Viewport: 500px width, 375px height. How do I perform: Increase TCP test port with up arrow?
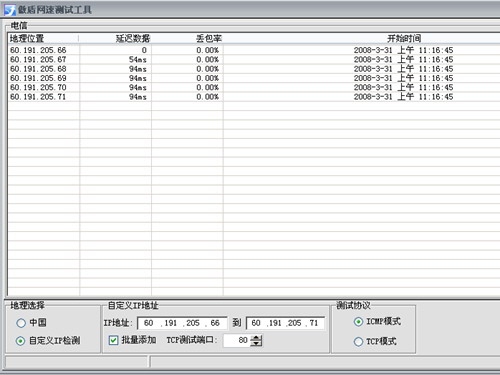[256, 338]
